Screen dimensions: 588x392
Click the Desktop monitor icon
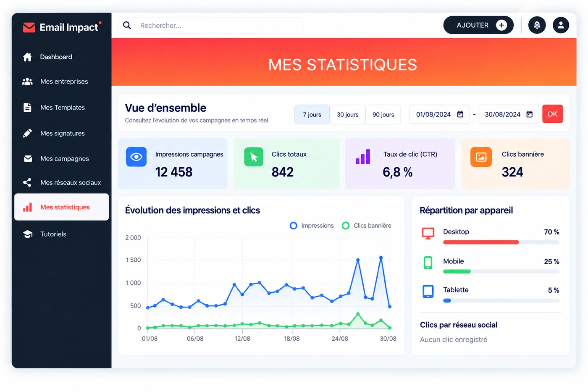click(x=428, y=233)
